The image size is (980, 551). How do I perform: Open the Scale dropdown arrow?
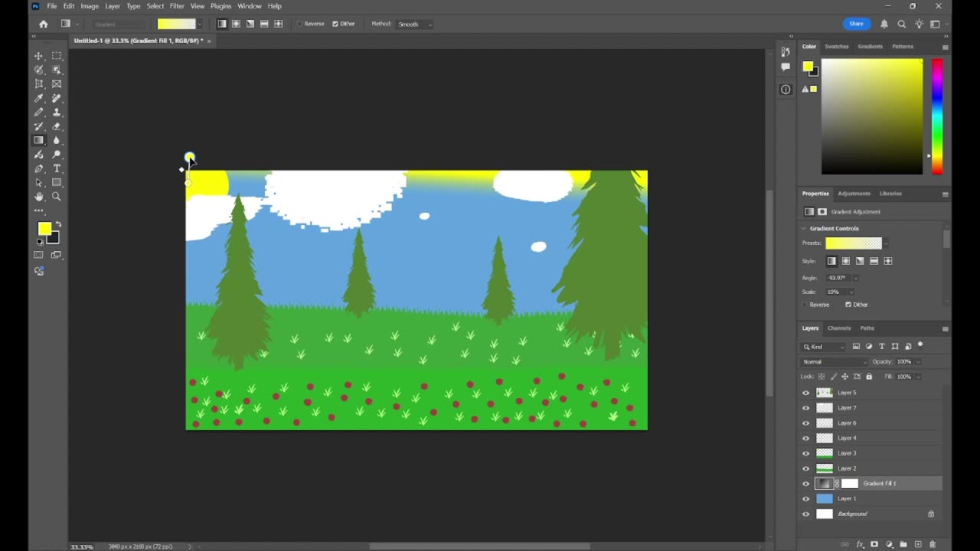click(851, 292)
